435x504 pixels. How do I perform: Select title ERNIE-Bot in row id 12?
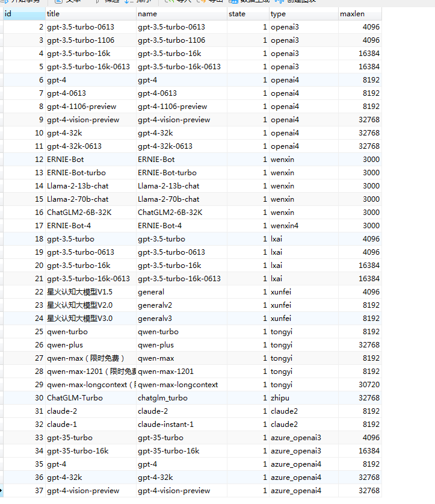91,160
